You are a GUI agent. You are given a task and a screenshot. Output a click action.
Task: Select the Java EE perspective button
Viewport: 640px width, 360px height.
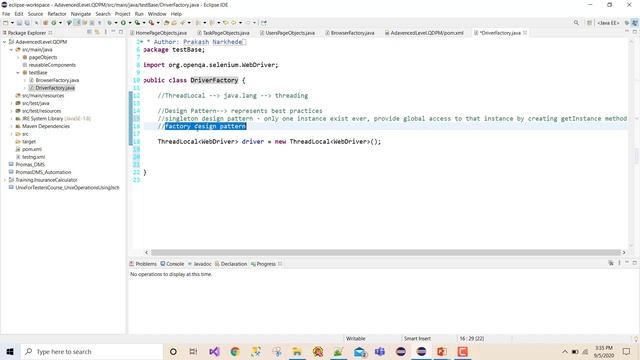click(x=608, y=23)
